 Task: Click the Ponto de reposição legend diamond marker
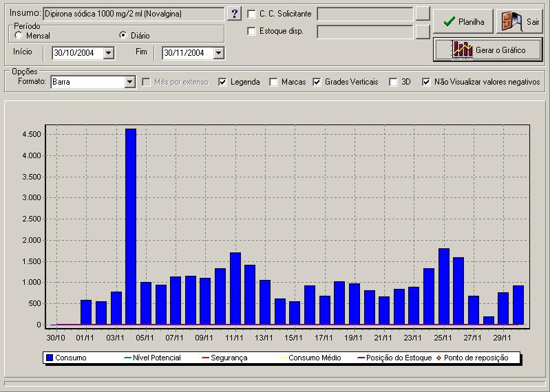[438, 358]
